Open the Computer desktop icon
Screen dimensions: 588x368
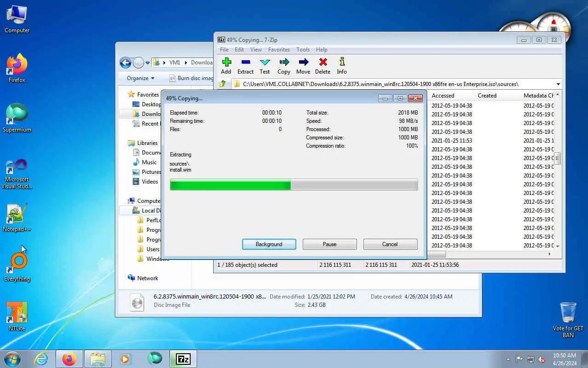pyautogui.click(x=17, y=19)
